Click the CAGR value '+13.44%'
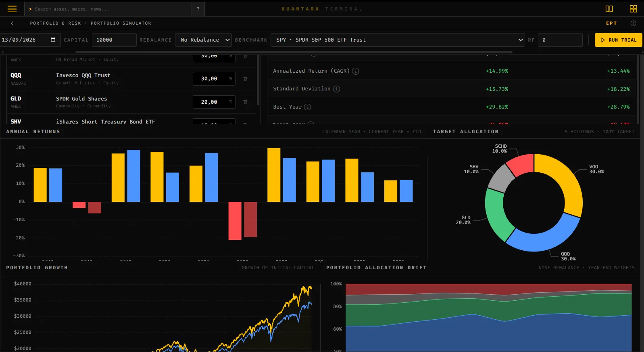644x352 pixels. [619, 71]
